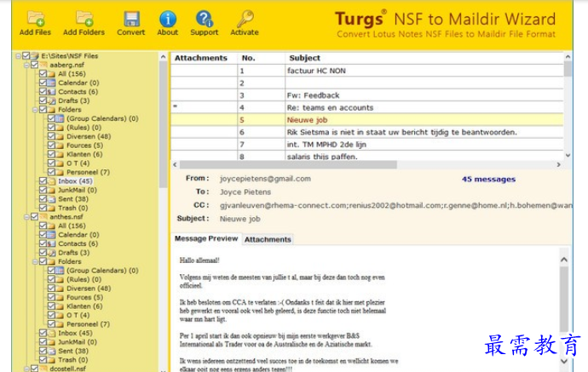Click the Calendar (0) icon under aaberg.nsf
Image resolution: width=588 pixels, height=372 pixels.
point(52,83)
